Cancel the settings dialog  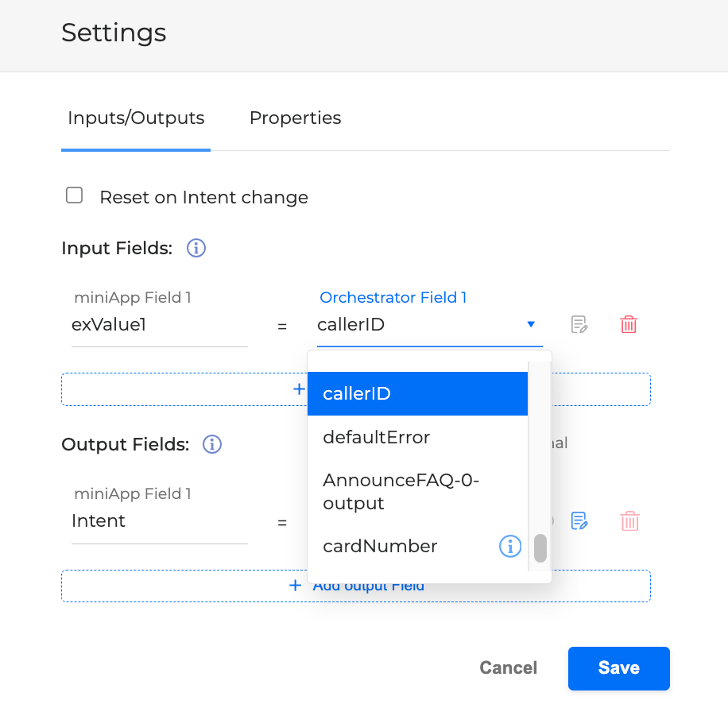[x=508, y=668]
